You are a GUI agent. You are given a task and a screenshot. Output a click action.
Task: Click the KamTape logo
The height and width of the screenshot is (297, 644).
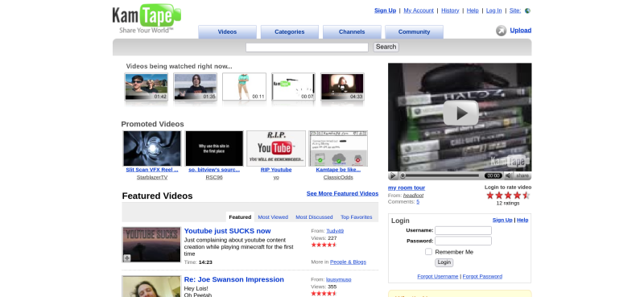(147, 19)
